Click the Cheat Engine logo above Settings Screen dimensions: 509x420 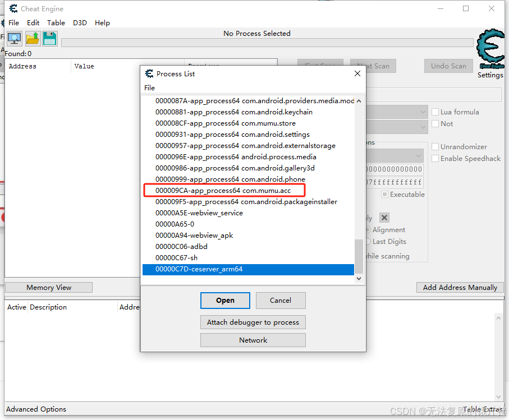pos(490,49)
